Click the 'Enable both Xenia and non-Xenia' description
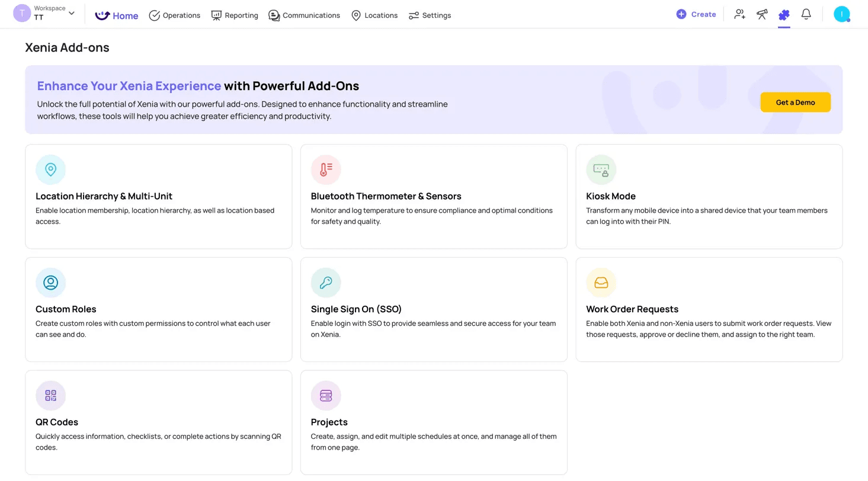The image size is (868, 481). click(709, 329)
